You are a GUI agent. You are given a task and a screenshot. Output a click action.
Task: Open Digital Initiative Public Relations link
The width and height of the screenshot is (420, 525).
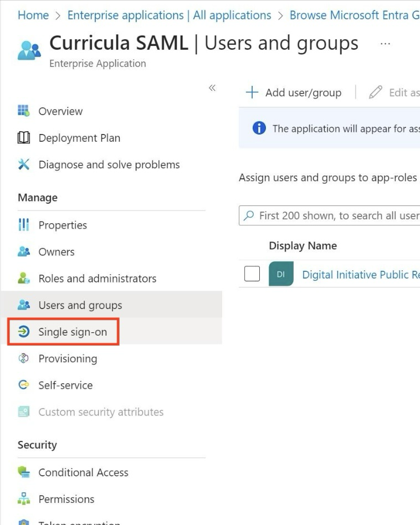point(361,274)
